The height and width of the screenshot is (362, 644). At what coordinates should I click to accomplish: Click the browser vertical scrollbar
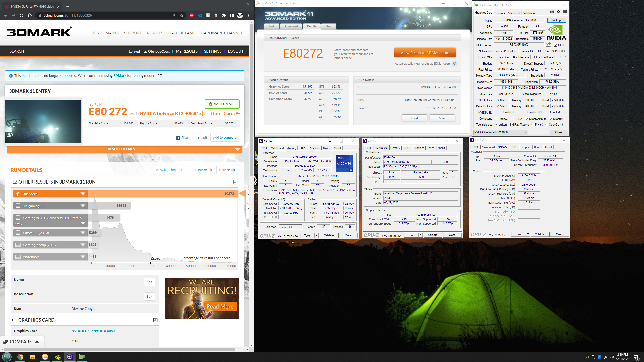(x=251, y=101)
